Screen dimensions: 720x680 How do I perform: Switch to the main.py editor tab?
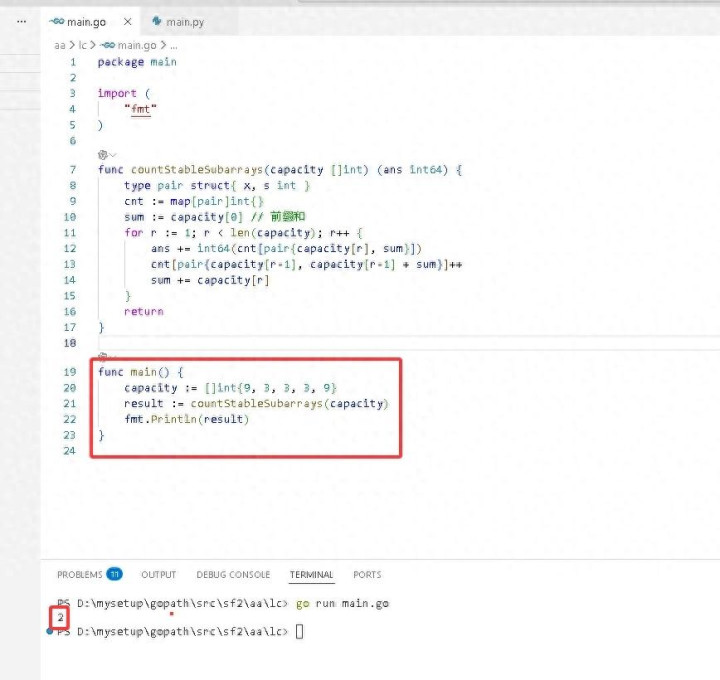185,22
